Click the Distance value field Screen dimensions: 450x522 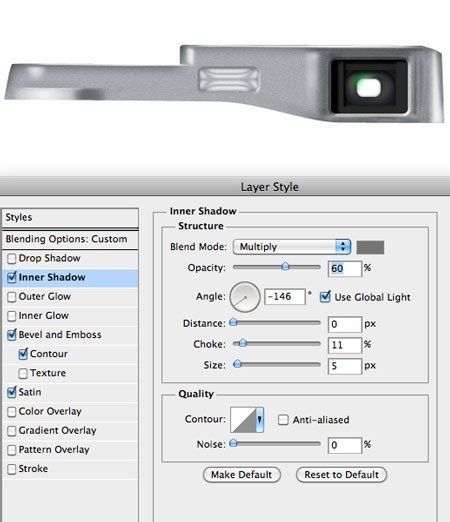[x=345, y=324]
